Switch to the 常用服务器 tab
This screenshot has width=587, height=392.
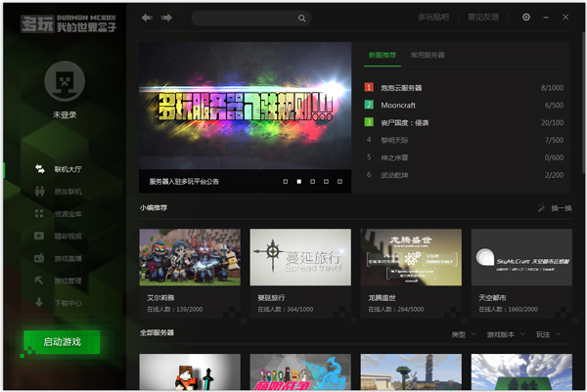pos(428,56)
